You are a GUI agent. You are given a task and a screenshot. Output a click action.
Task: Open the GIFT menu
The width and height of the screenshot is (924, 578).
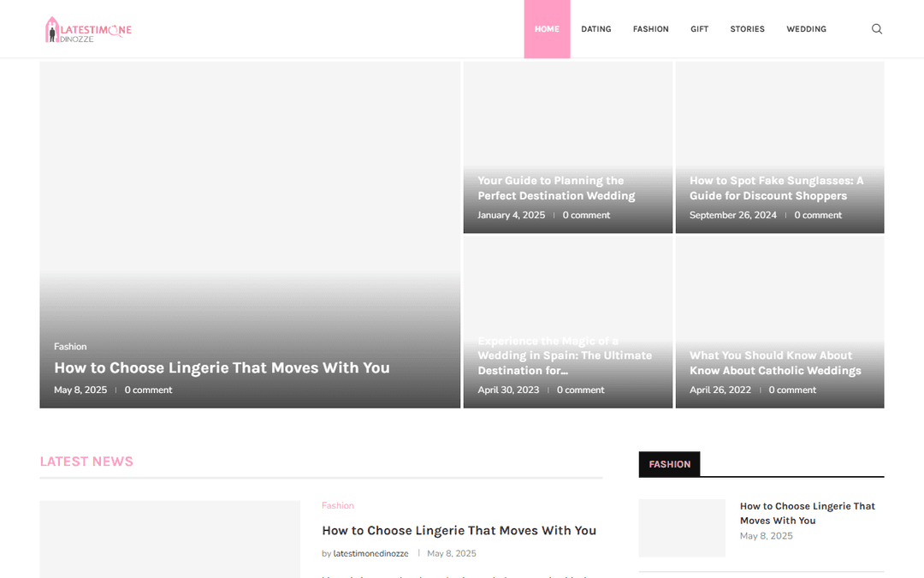[700, 29]
